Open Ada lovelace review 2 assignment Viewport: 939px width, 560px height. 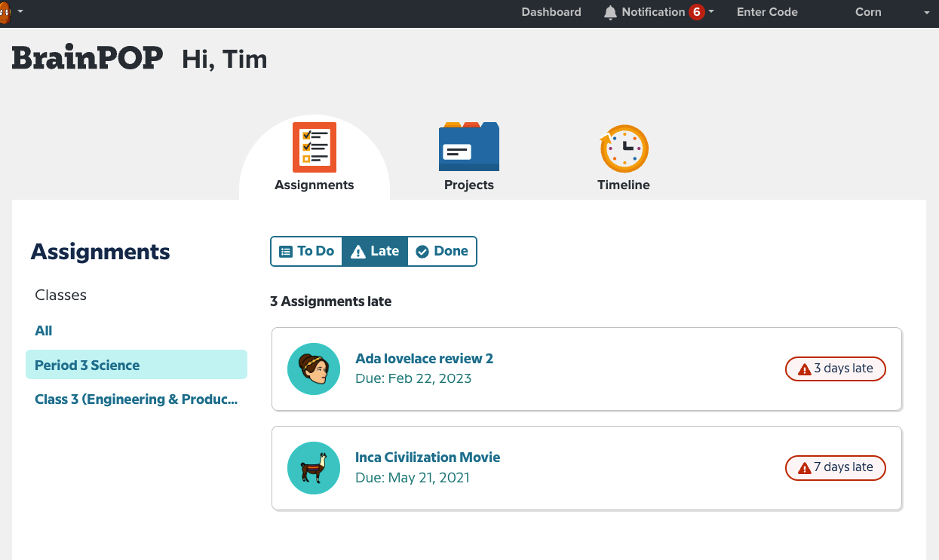tap(424, 359)
